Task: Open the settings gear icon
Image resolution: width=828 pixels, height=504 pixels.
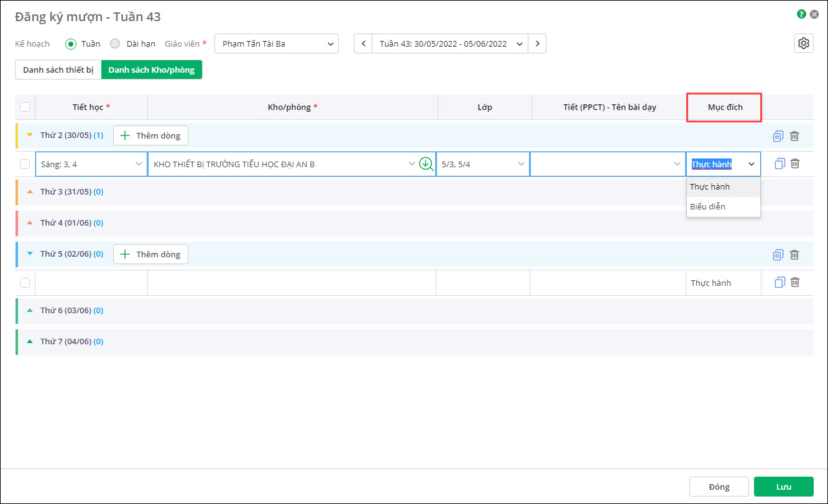Action: [x=803, y=44]
